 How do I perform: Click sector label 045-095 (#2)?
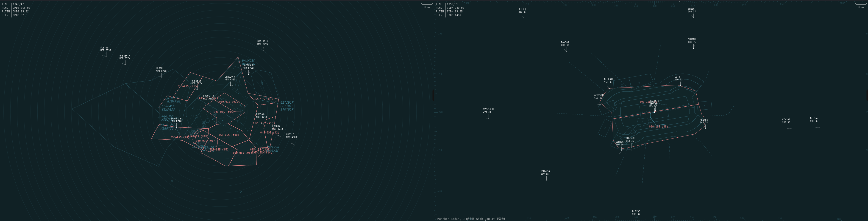point(270,133)
